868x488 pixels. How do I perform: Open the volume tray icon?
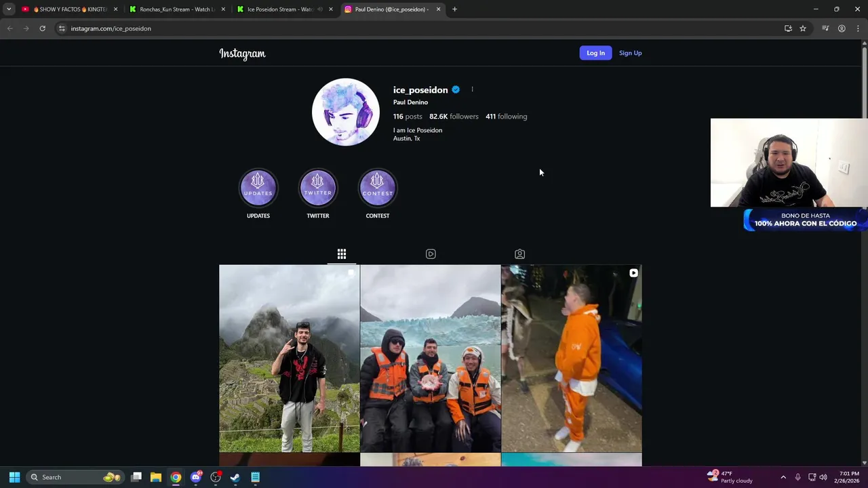(x=823, y=477)
